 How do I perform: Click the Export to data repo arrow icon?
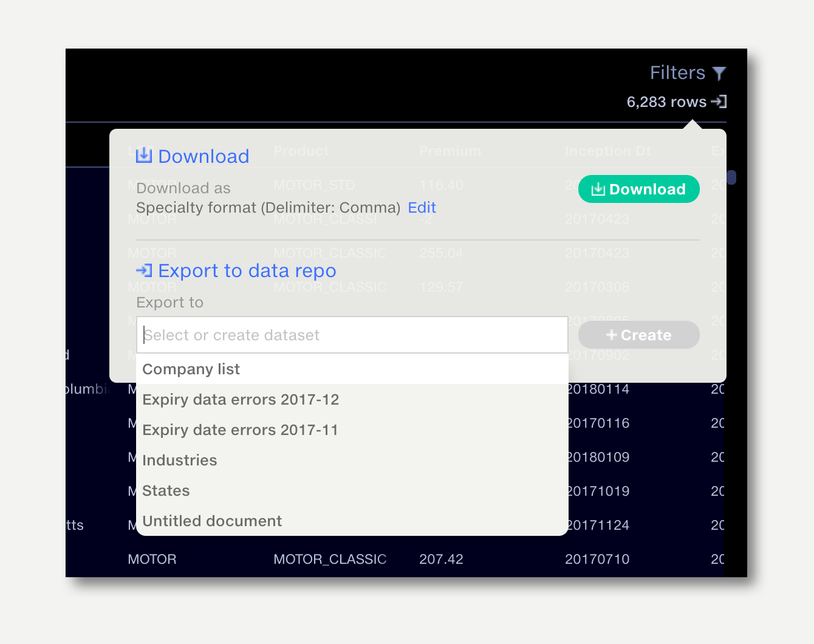click(144, 270)
